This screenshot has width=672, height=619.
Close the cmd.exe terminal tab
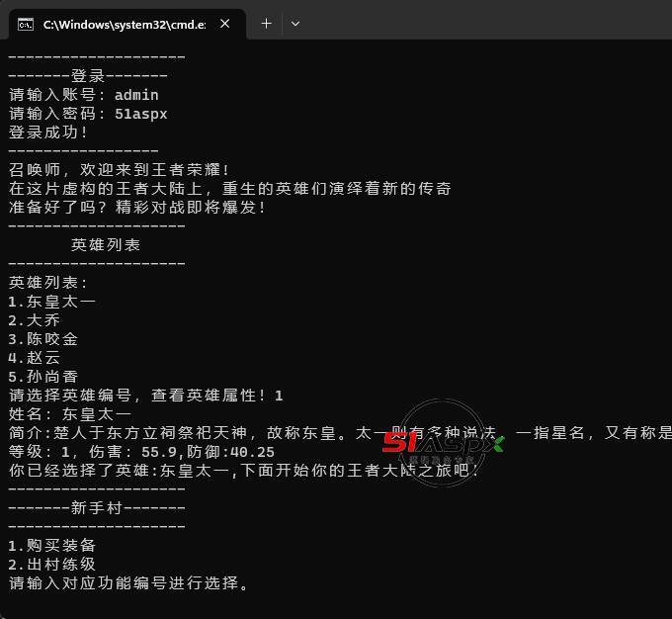(x=225, y=24)
